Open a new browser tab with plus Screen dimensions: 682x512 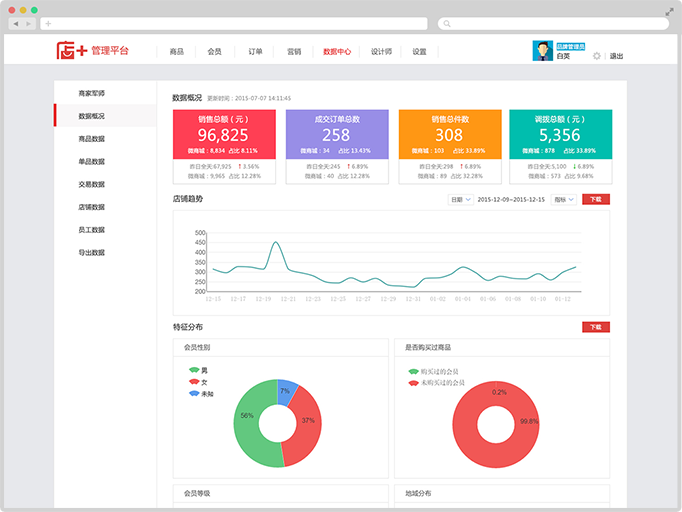coord(48,23)
